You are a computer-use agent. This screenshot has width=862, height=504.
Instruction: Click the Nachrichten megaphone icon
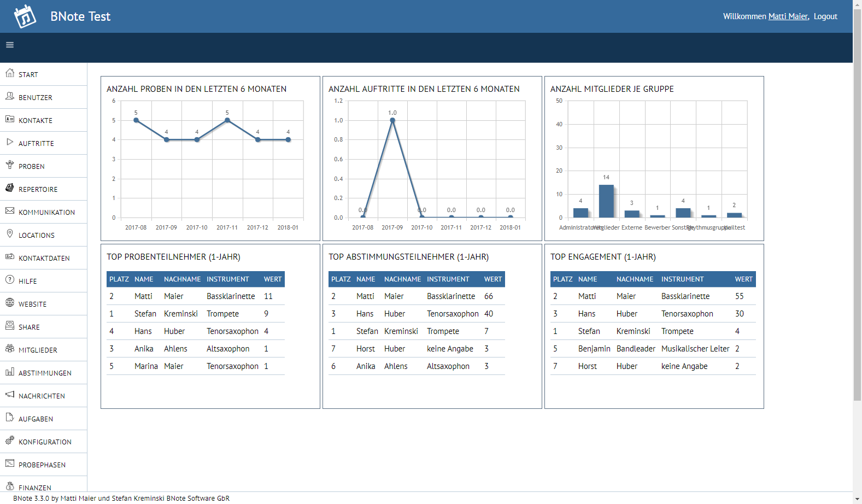(x=10, y=394)
